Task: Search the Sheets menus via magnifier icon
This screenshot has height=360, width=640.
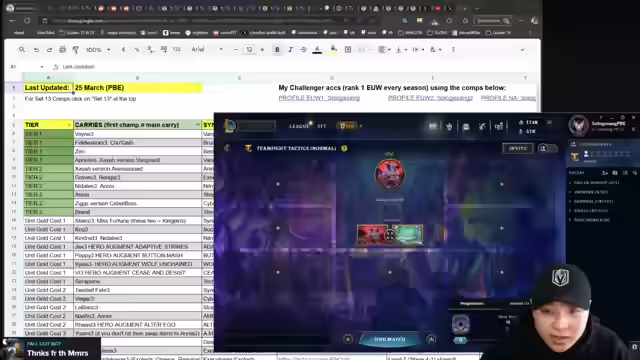Action: (x=22, y=49)
